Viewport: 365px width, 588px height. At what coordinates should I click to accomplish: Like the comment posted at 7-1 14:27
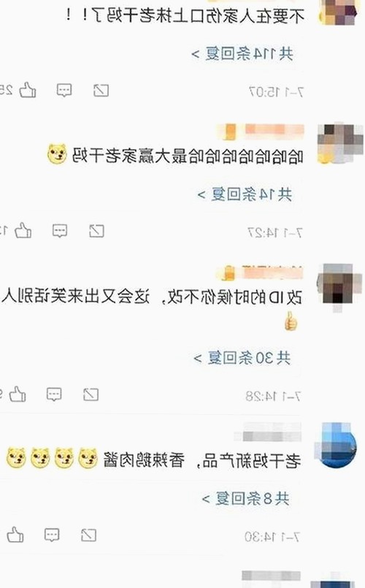23,230
